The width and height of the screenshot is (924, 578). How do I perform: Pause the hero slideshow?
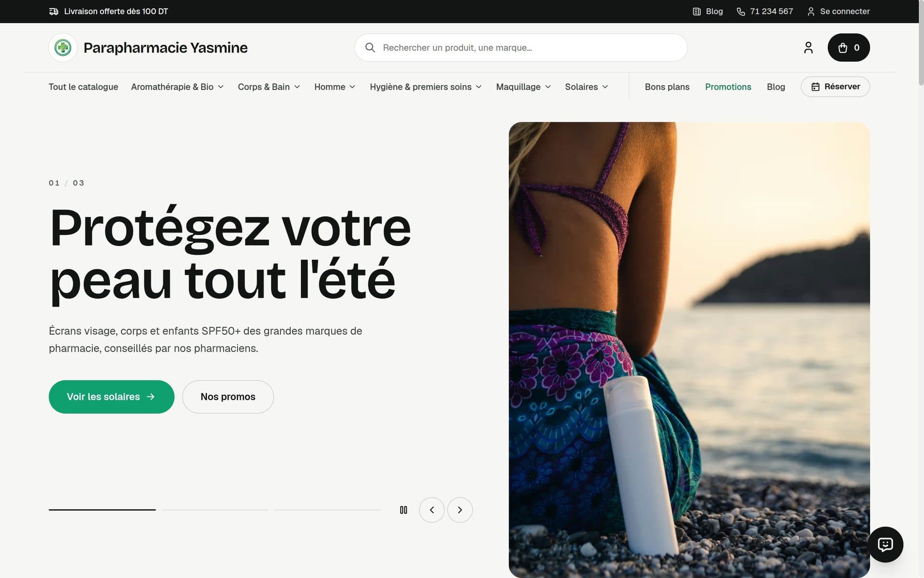[404, 510]
